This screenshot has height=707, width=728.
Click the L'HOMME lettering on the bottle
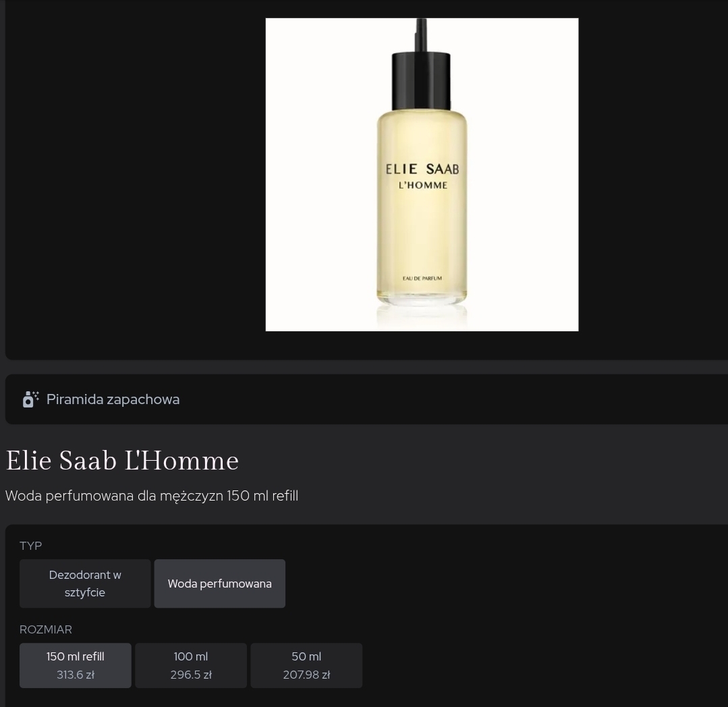coord(423,186)
